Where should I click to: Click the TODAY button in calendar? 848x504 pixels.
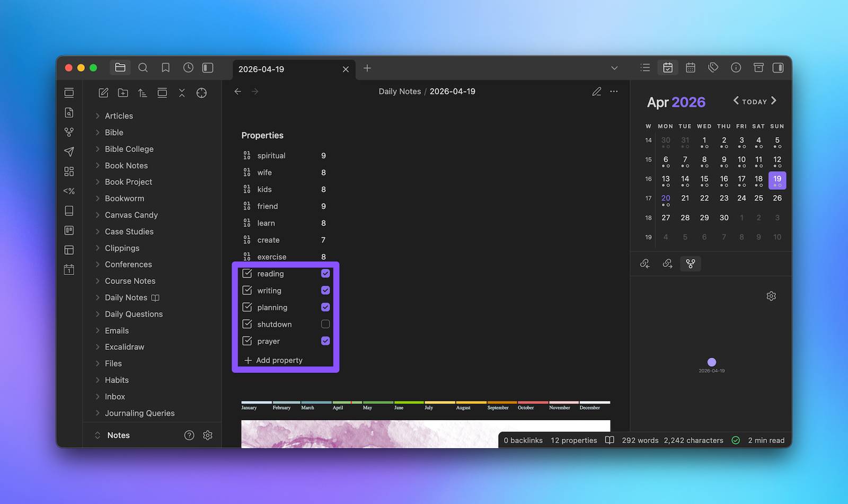[754, 102]
